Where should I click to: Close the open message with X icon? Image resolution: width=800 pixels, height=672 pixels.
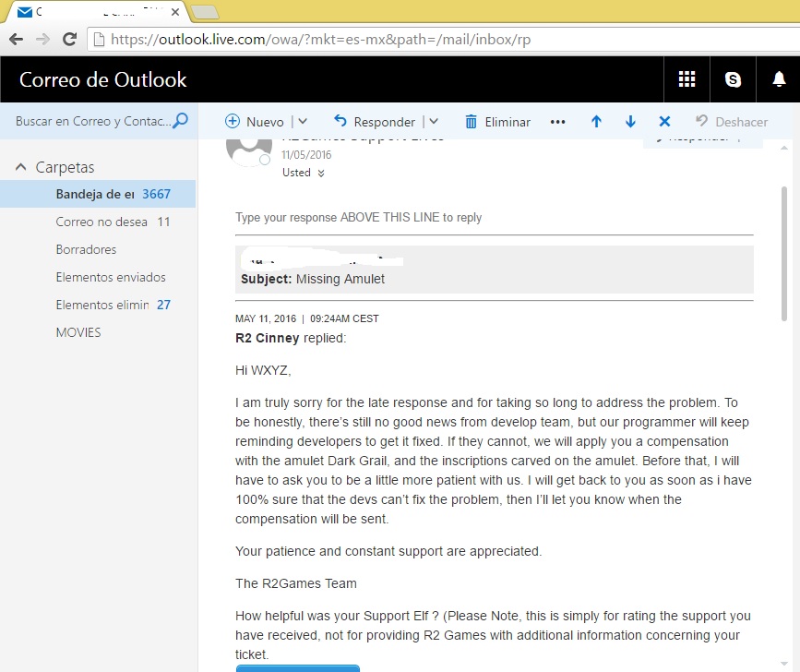663,122
